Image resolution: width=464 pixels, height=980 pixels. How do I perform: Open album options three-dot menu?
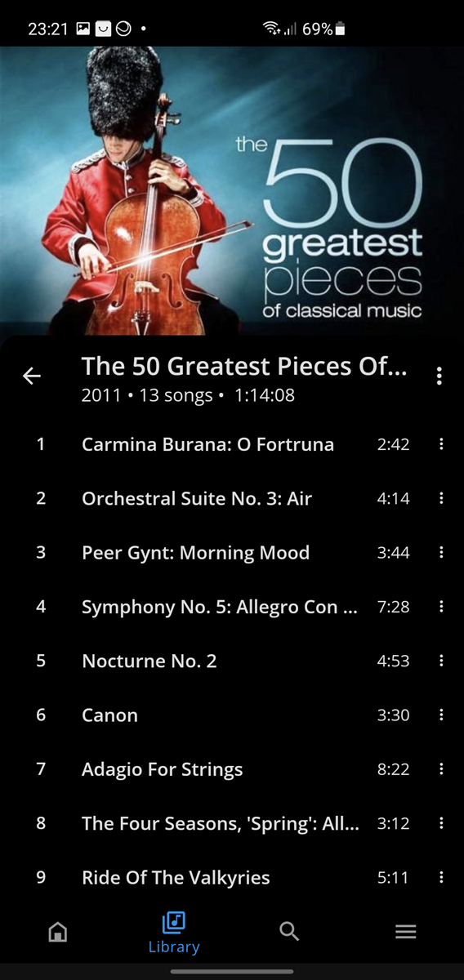tap(439, 376)
